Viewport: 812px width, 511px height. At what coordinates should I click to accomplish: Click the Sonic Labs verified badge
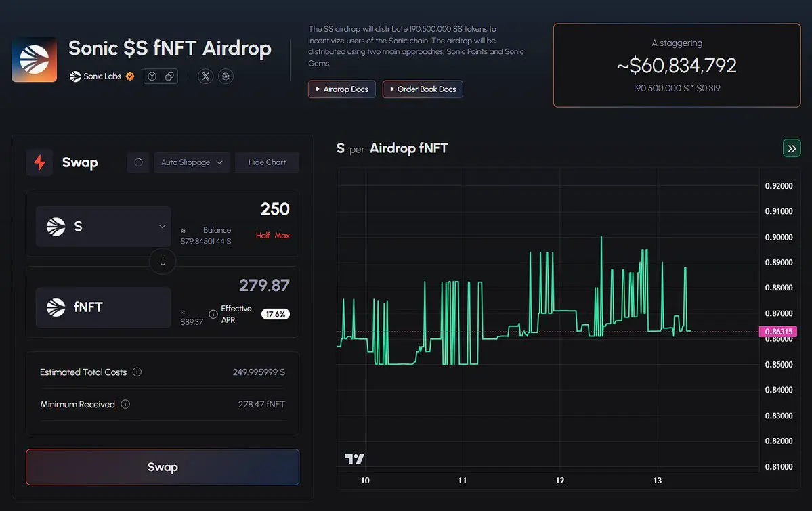coord(130,76)
